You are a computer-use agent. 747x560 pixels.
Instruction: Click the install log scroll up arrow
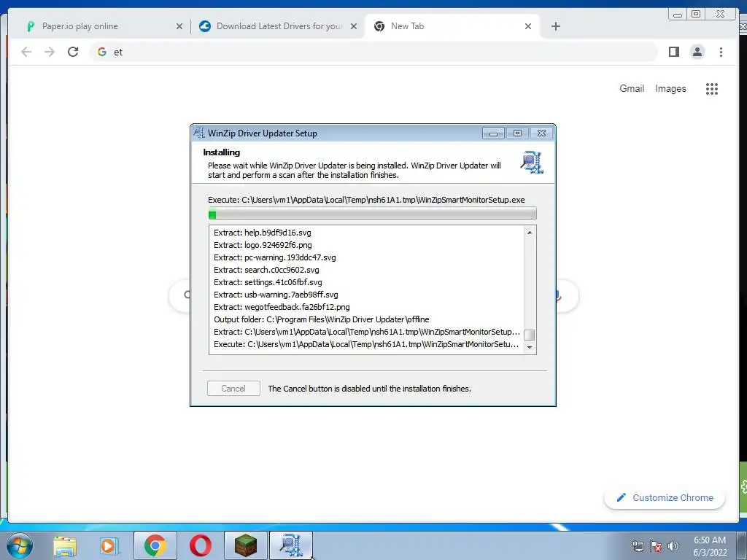[x=530, y=233]
